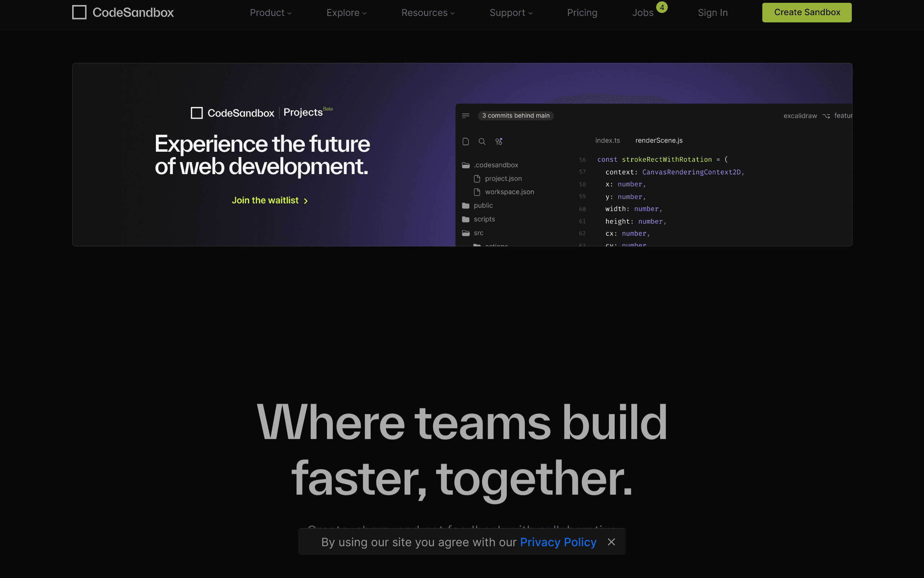Open the Jobs page link
Image resolution: width=924 pixels, height=578 pixels.
point(642,13)
